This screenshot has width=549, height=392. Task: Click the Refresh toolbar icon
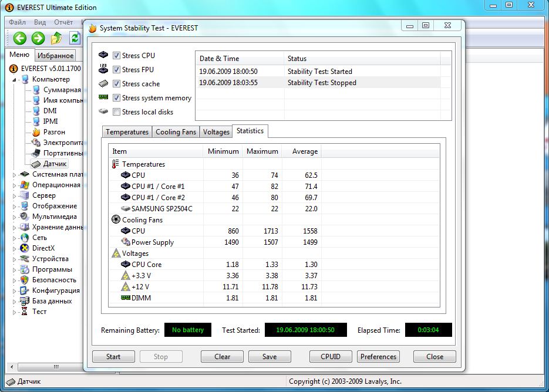(x=75, y=38)
